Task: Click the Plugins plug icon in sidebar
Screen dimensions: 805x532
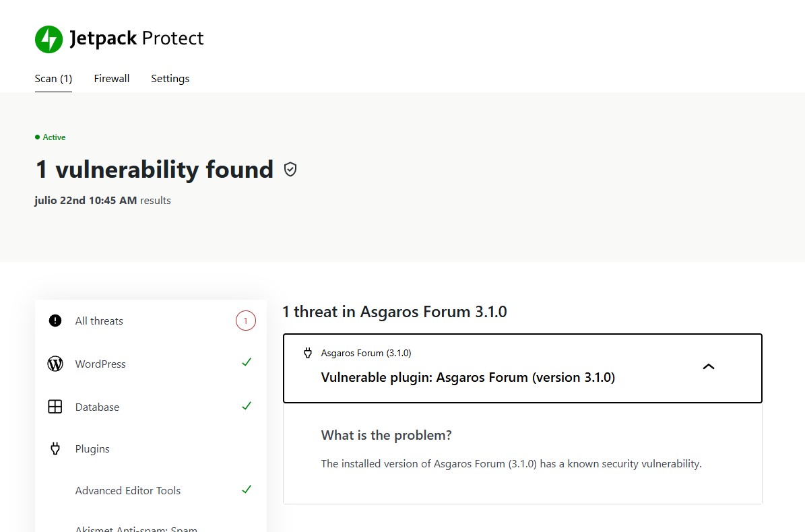Action: tap(55, 449)
